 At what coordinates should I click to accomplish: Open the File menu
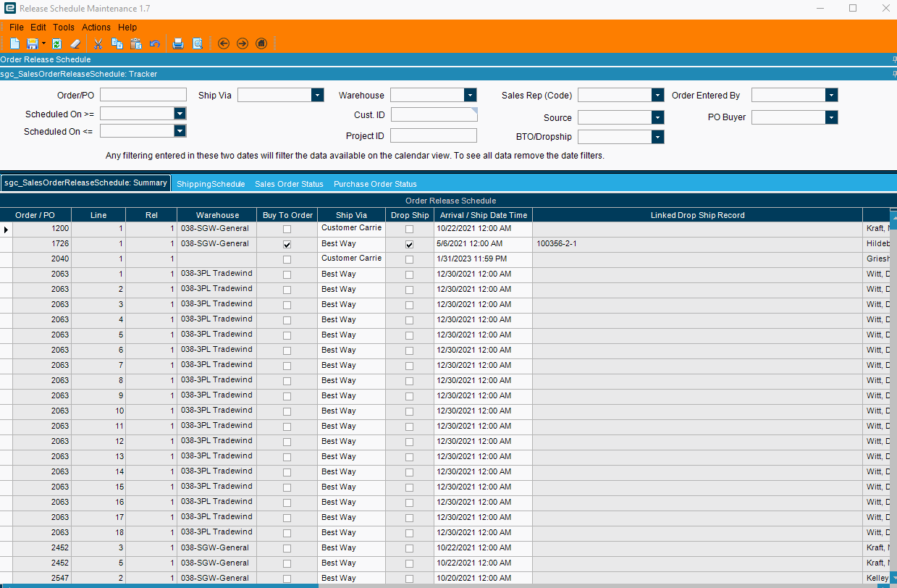[x=17, y=28]
